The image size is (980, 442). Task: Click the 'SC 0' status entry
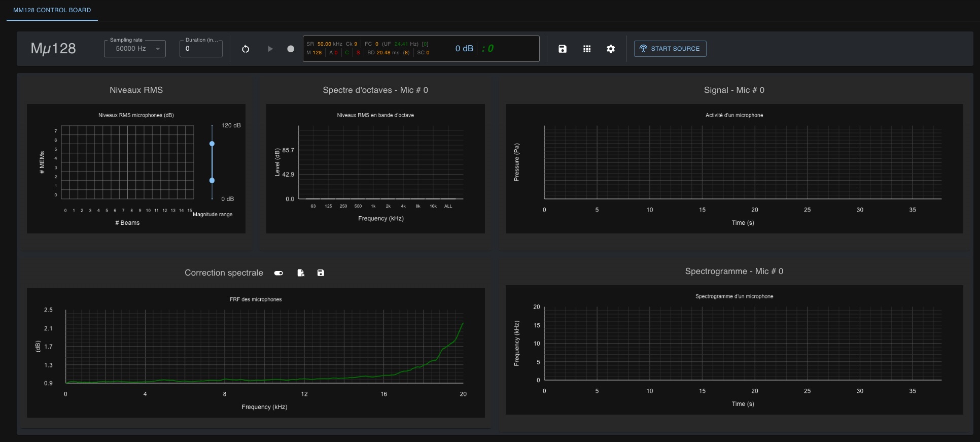click(x=423, y=53)
